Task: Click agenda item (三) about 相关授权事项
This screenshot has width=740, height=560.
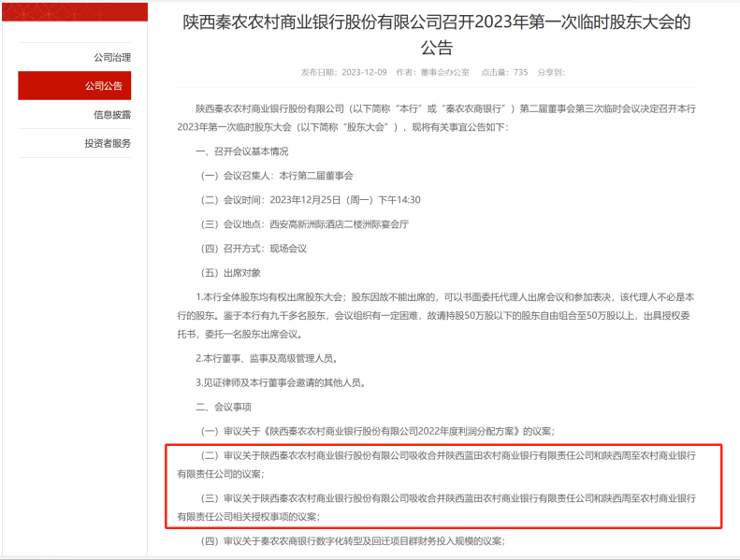Action: [x=443, y=506]
